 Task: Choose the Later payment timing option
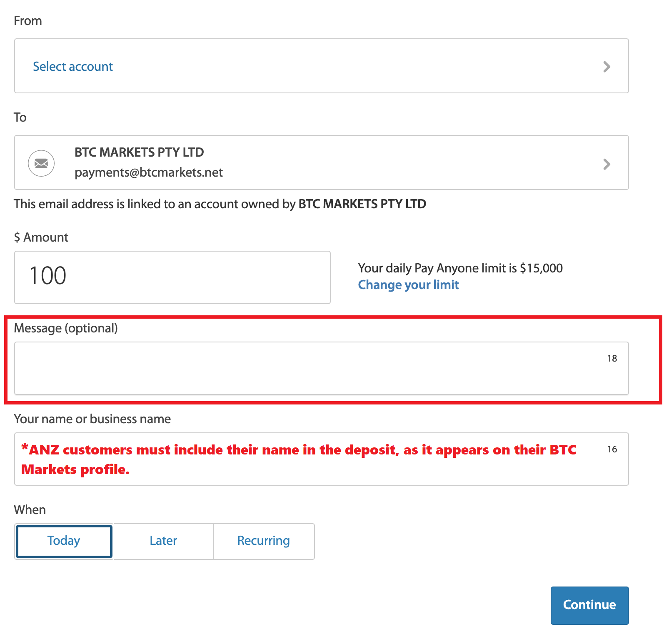click(x=163, y=541)
